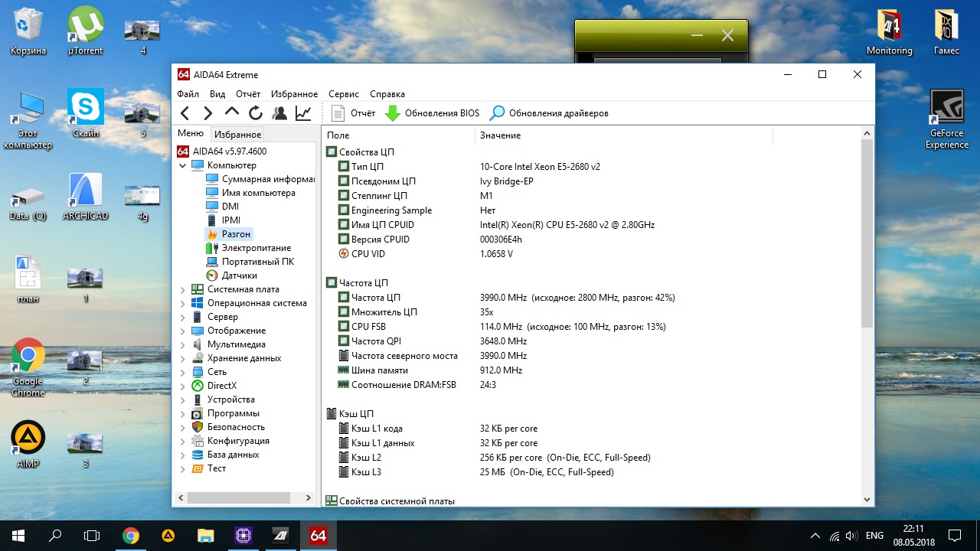Select the IPMI tree item
This screenshot has height=551, width=980.
[224, 220]
